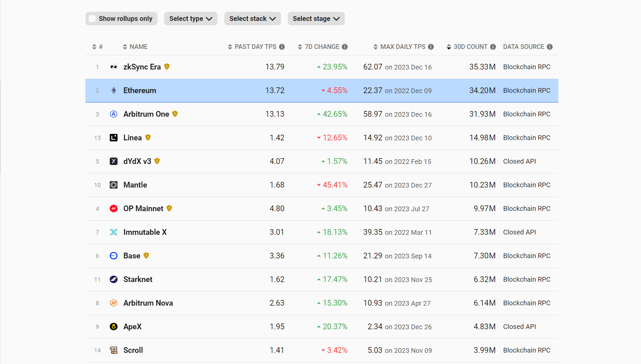Click warning shield beside dYdX v3

coord(157,161)
